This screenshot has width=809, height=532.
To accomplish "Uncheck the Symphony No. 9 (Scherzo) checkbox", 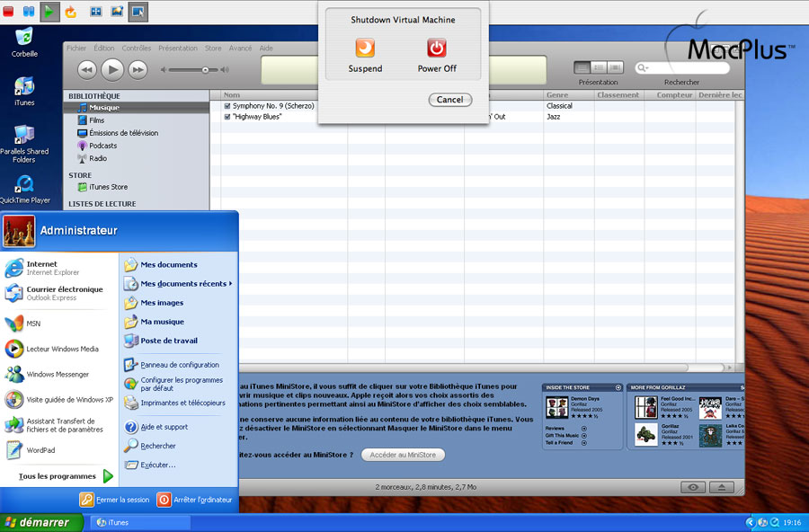I will 227,106.
